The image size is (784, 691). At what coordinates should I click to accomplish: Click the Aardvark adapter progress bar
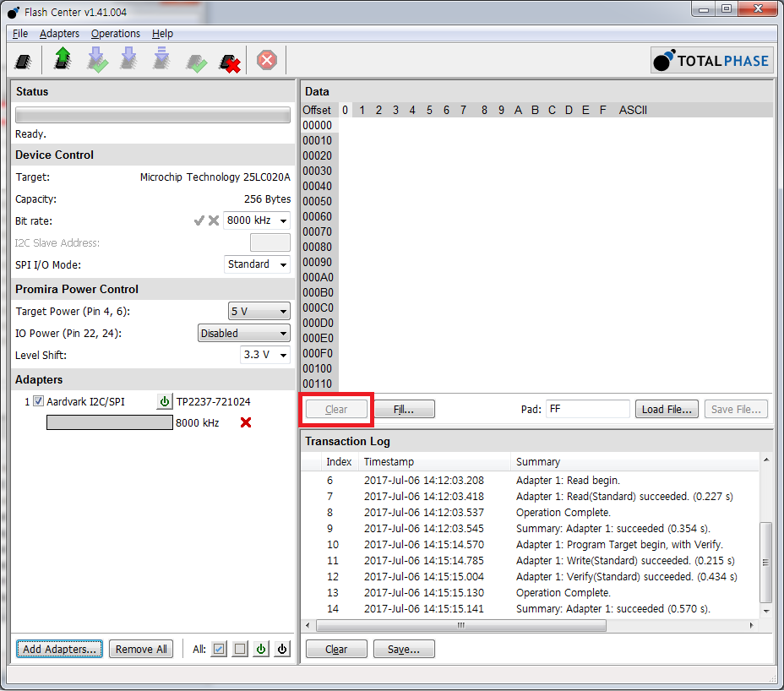click(x=110, y=422)
